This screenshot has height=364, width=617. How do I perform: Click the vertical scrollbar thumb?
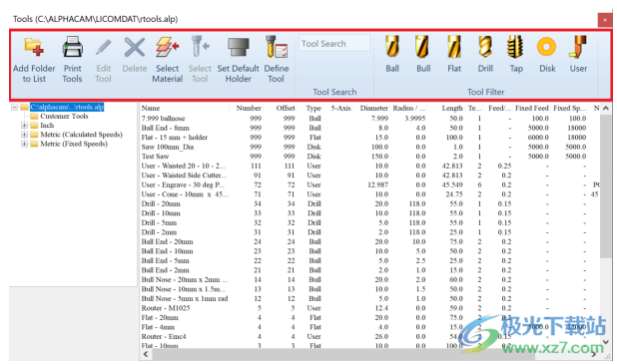[606, 185]
